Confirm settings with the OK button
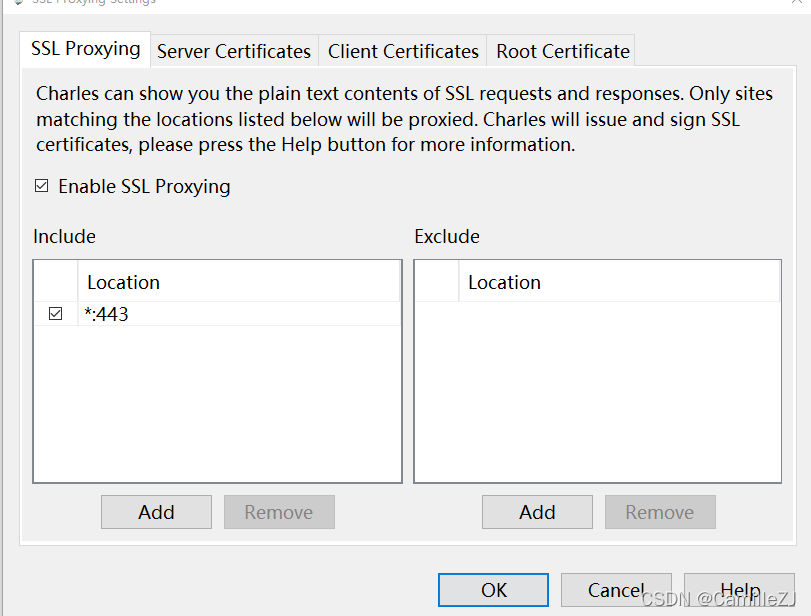This screenshot has width=811, height=616. (493, 590)
